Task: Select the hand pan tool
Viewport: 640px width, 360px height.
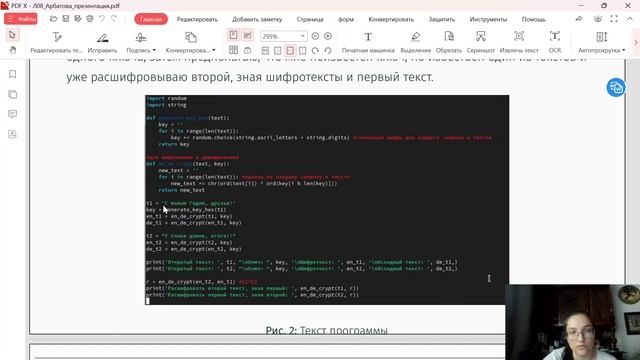Action: coord(12,50)
